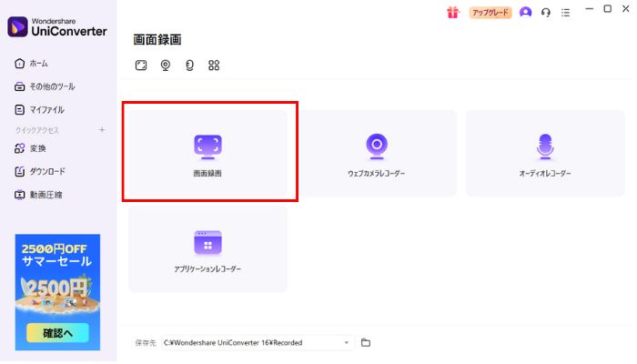
Task: Open the folder icon next to the save path
Action: click(x=366, y=342)
